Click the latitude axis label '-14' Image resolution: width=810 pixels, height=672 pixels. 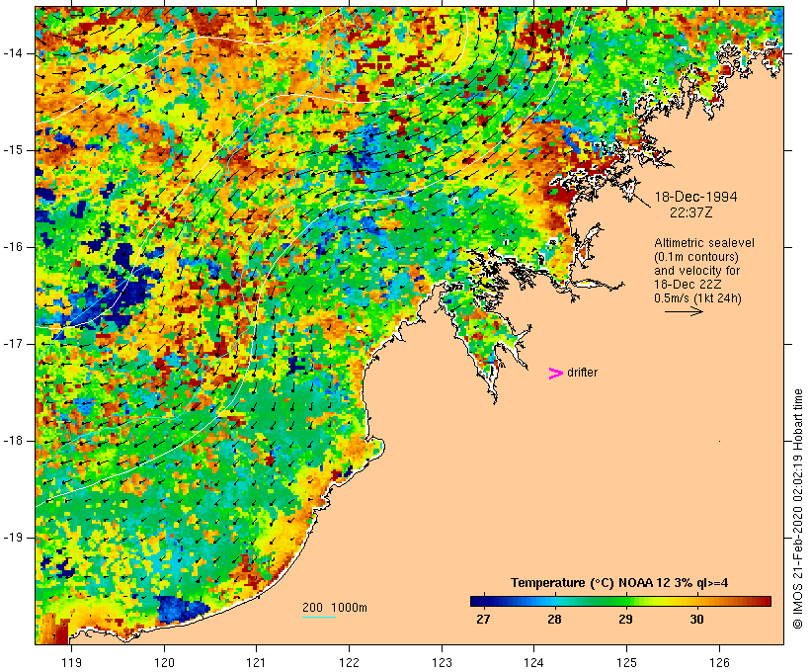(x=13, y=53)
